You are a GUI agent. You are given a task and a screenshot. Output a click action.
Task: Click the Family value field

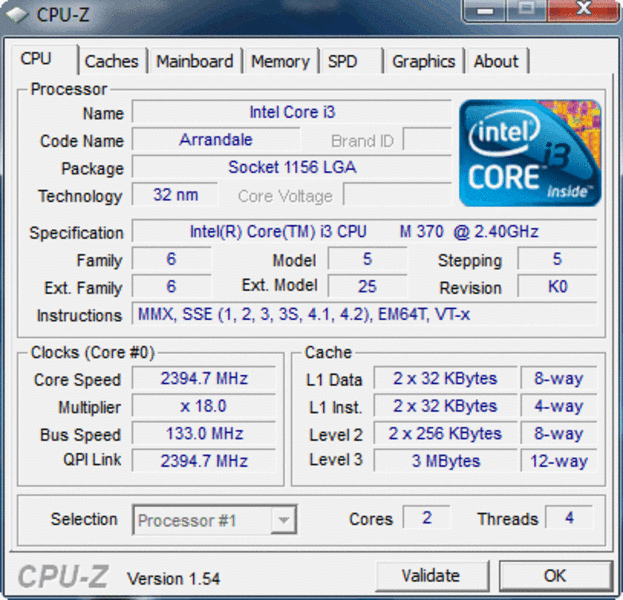[x=171, y=259]
